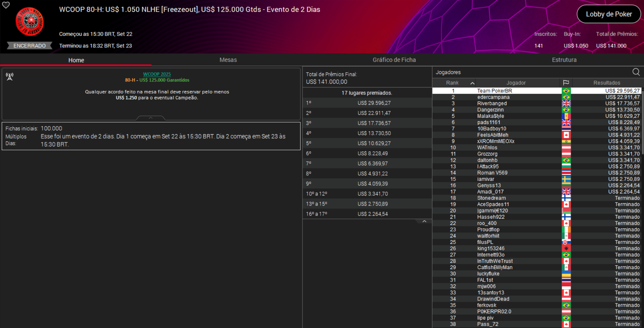Select player Grozzorg
The height and width of the screenshot is (328, 644).
coord(536,154)
